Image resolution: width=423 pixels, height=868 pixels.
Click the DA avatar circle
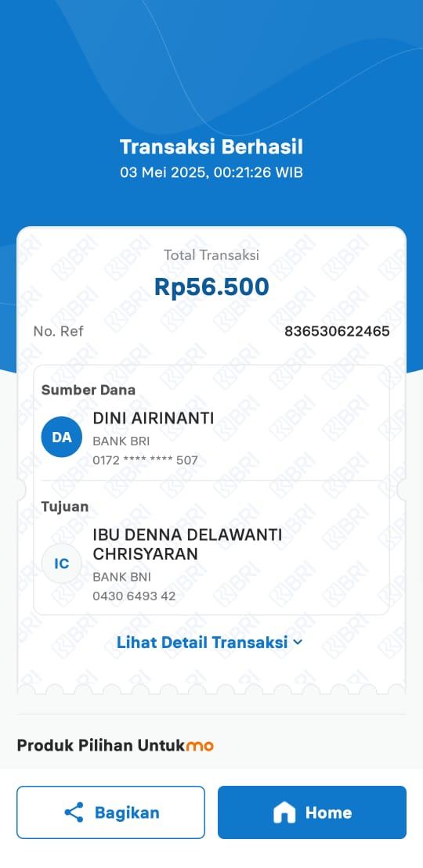coord(62,438)
